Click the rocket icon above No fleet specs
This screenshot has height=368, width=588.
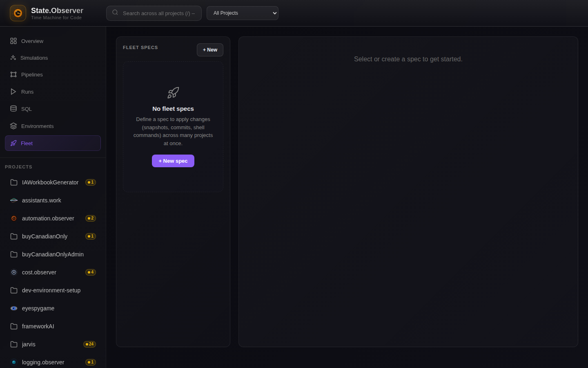point(173,93)
